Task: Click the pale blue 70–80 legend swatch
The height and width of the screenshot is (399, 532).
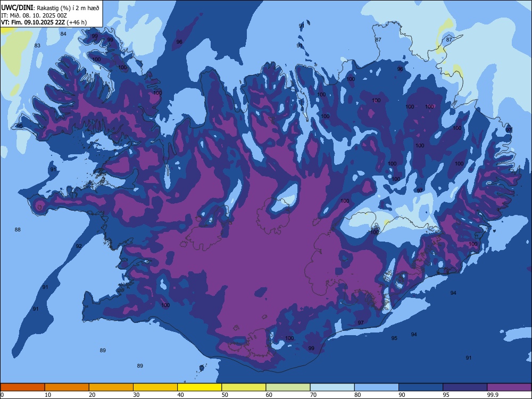Action: tap(332, 387)
